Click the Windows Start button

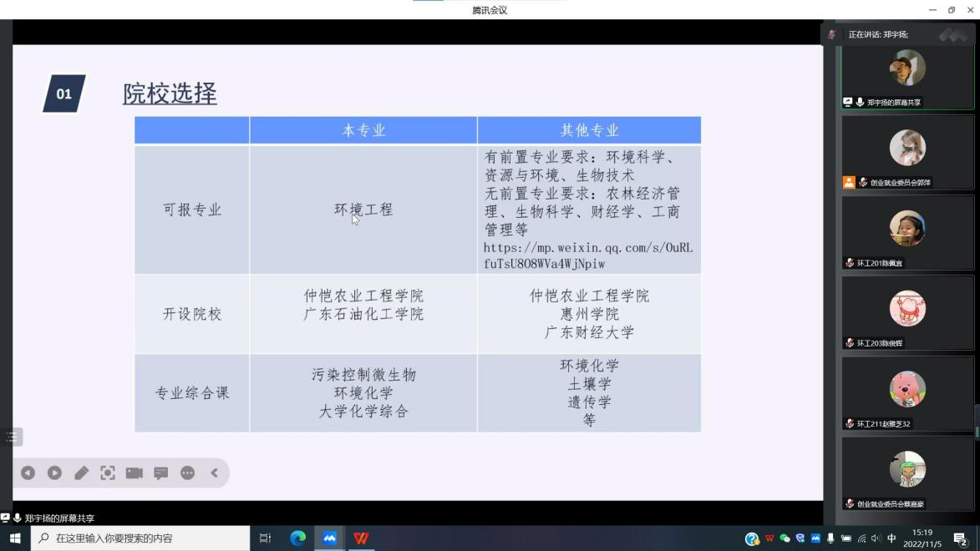[14, 538]
